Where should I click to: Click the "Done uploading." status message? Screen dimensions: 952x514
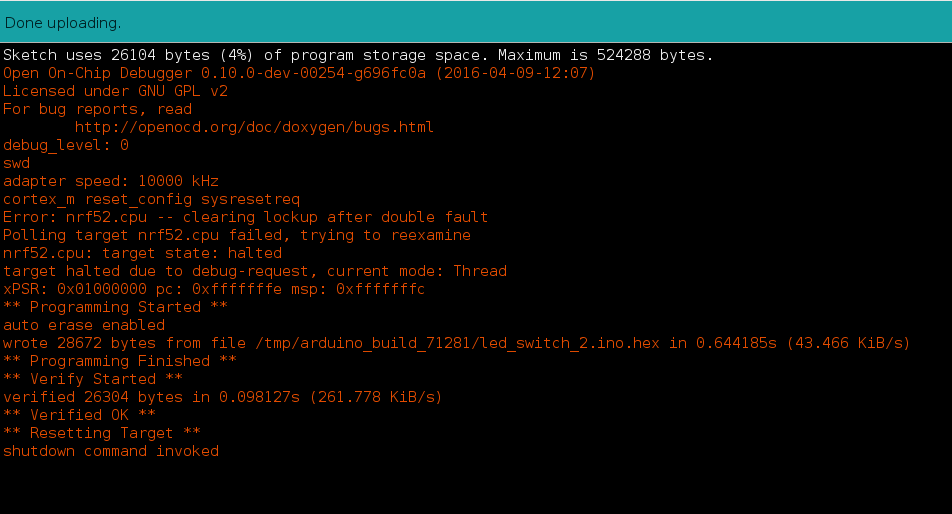(x=62, y=22)
